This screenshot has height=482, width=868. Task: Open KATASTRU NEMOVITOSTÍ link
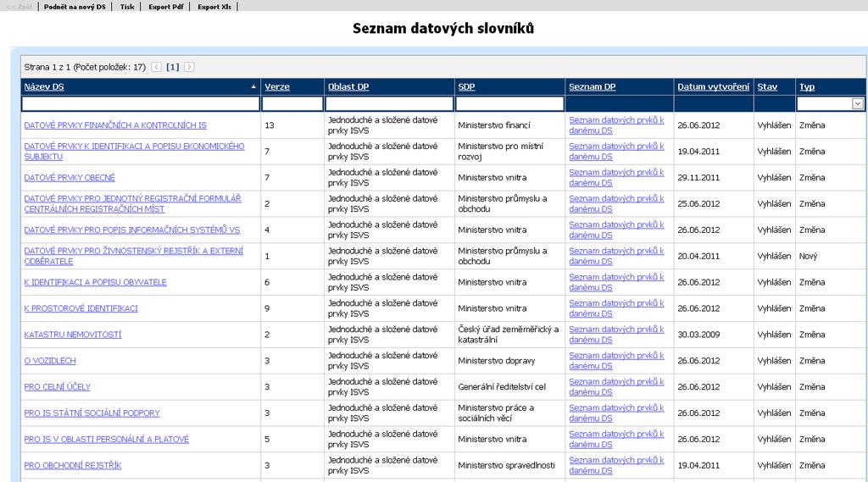[x=73, y=335]
